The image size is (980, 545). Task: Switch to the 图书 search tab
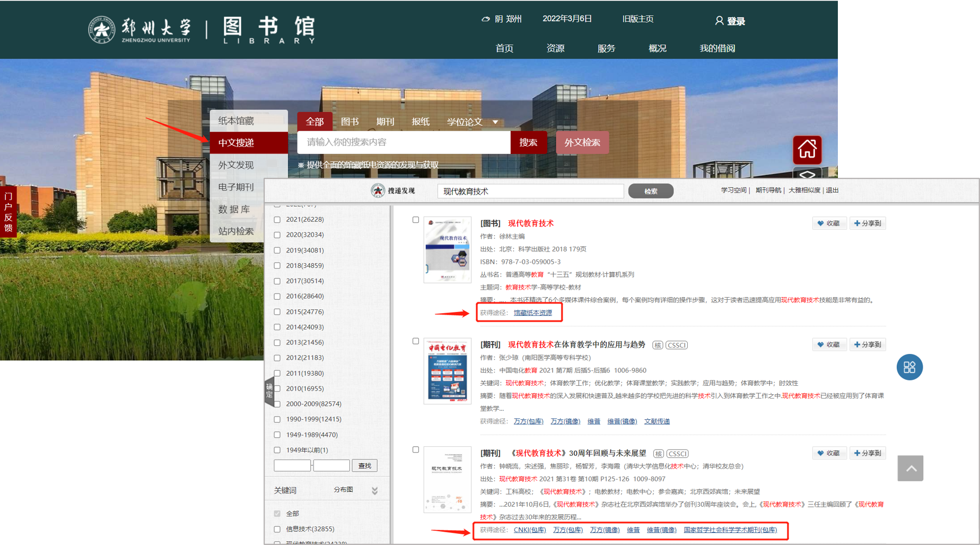tap(349, 122)
